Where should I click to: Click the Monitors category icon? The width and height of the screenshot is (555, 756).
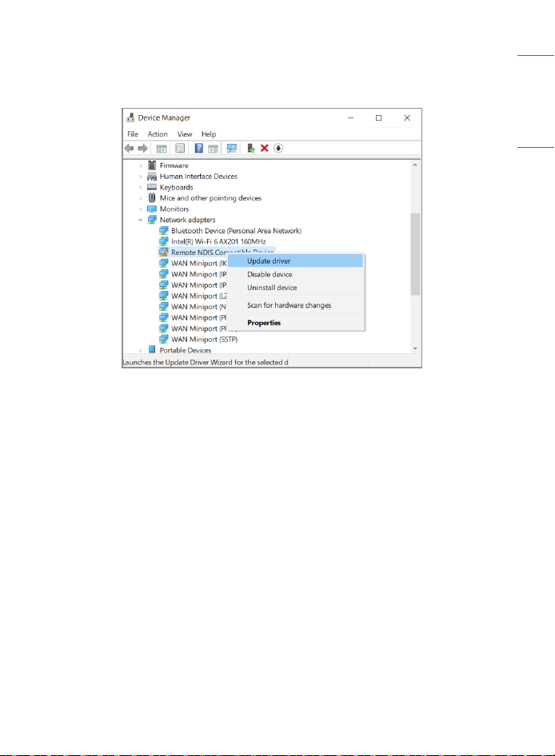[x=152, y=209]
